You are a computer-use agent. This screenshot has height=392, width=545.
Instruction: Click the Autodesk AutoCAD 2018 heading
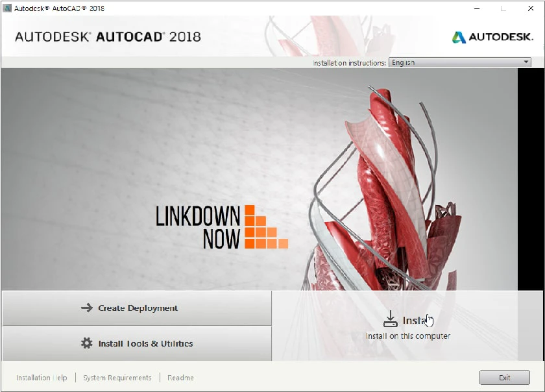(108, 37)
